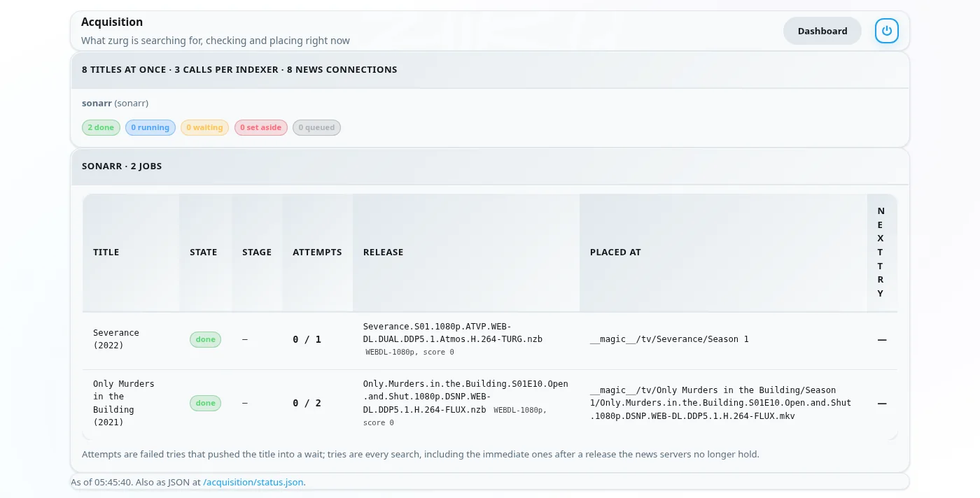Click the Acquisition page title
Image resolution: width=980 pixels, height=498 pixels.
click(x=112, y=22)
